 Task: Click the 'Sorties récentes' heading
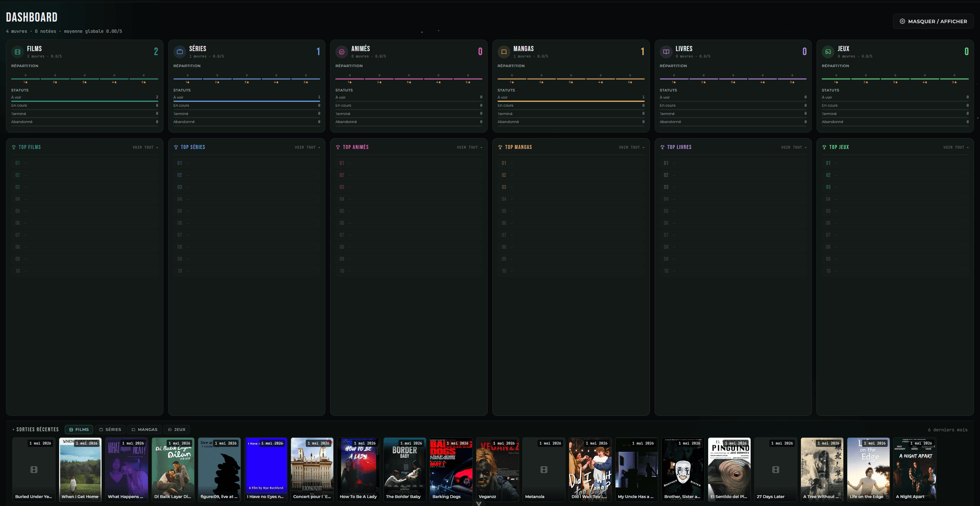tap(38, 430)
